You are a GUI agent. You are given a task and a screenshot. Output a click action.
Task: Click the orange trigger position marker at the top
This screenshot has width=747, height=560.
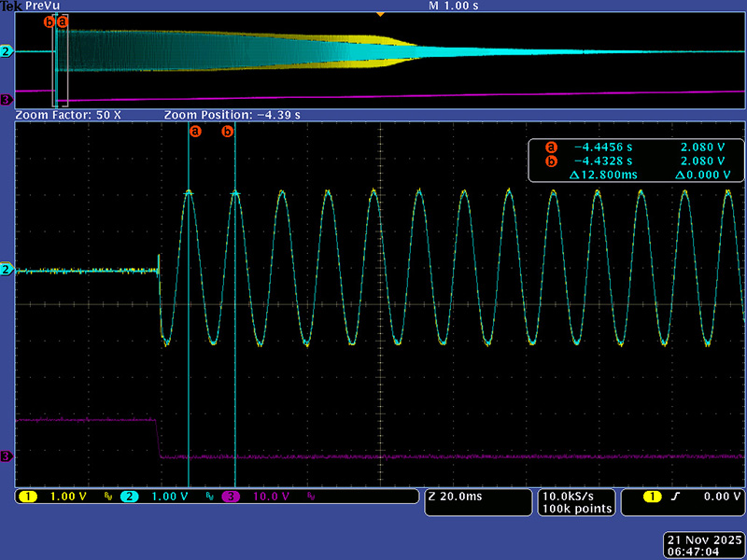(379, 15)
